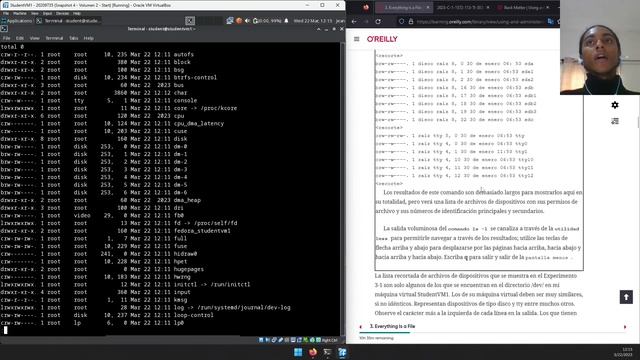Screen dimensions: 640x360
Task: Open the terminal's Help menu
Action: (x=89, y=38)
